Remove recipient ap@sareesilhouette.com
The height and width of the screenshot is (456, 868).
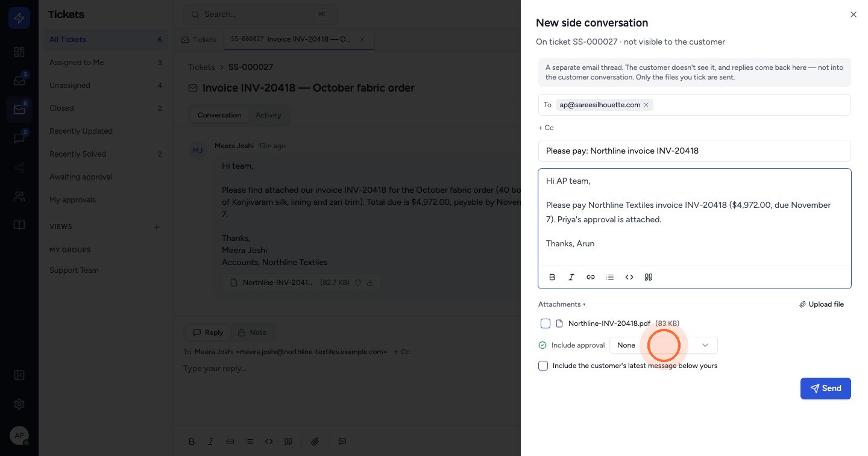646,105
